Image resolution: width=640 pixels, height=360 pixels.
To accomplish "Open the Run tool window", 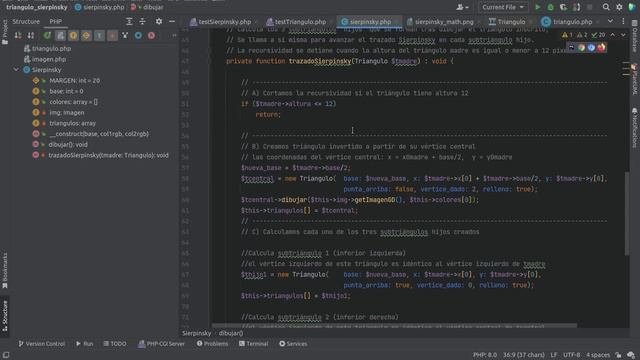I will [84, 344].
